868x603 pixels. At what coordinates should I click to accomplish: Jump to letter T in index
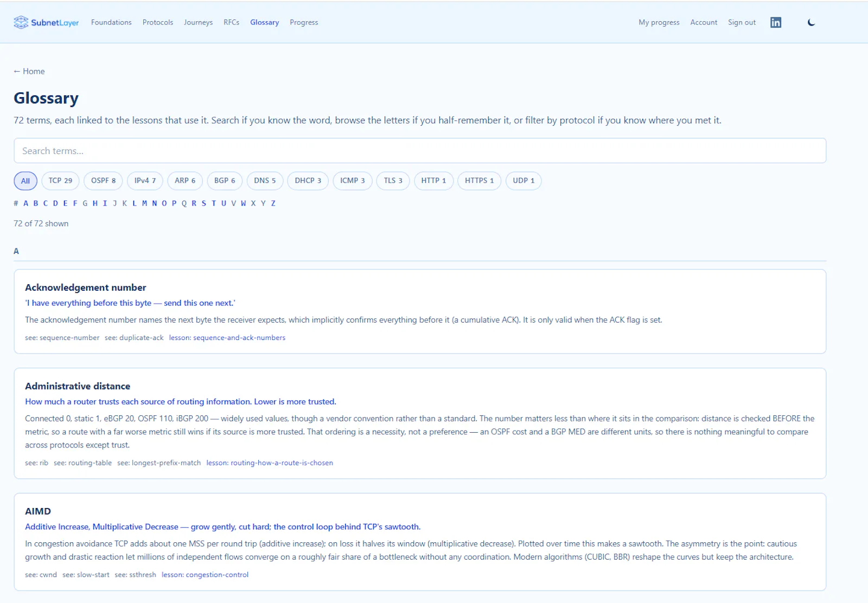click(214, 203)
